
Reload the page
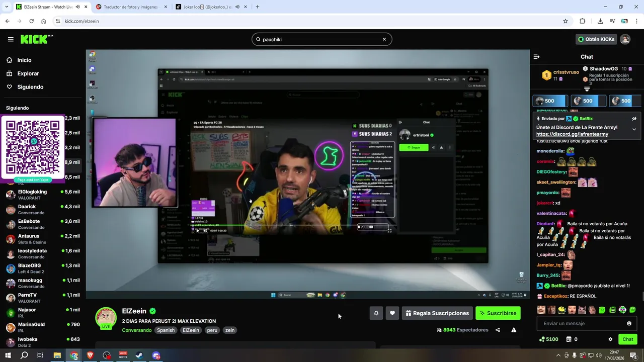(31, 21)
